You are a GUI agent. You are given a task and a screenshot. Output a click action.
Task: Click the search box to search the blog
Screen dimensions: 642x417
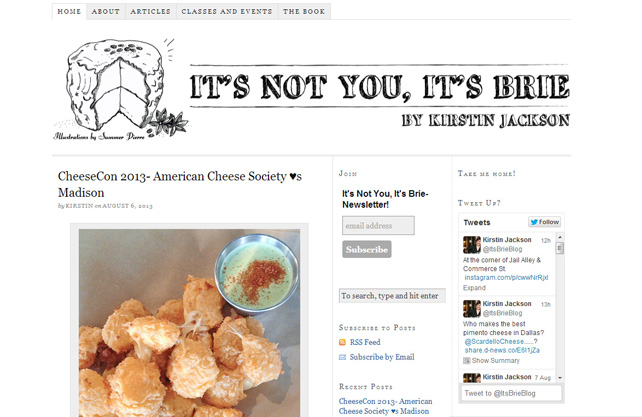(392, 296)
